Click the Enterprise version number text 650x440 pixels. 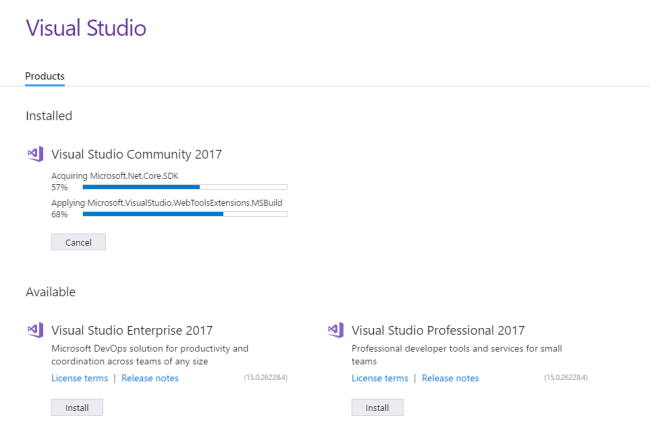click(x=264, y=378)
